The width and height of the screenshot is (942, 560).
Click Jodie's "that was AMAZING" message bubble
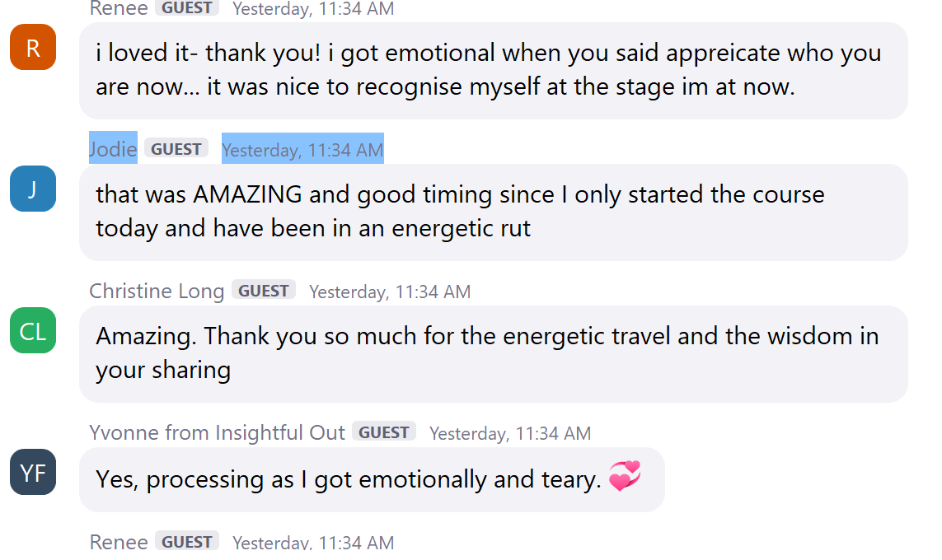tap(493, 212)
